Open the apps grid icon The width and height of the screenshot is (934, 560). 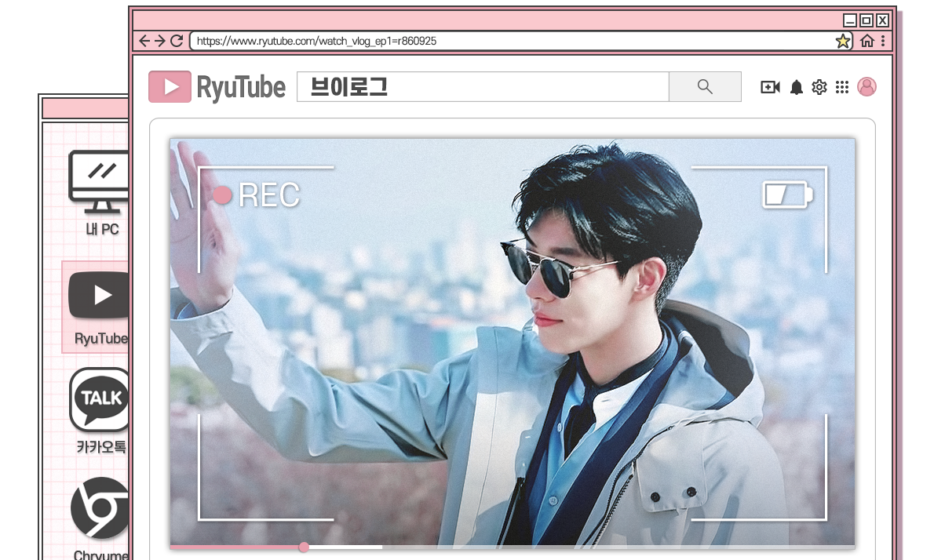point(841,88)
